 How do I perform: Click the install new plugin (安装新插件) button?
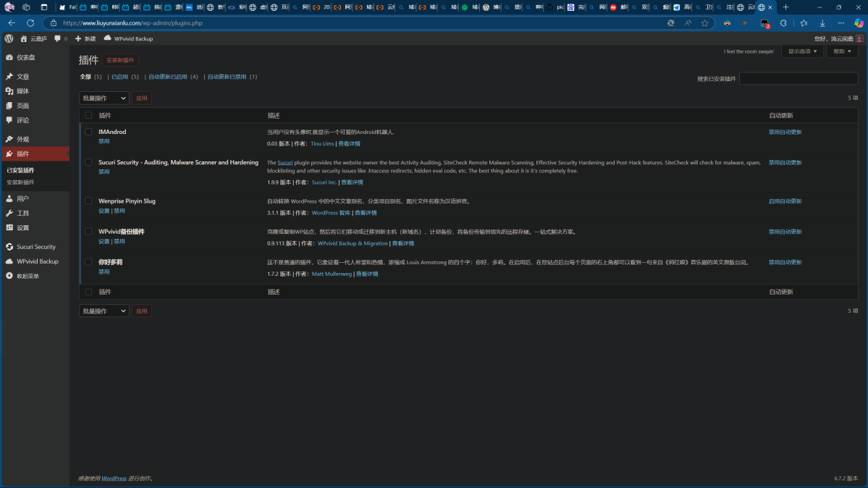click(x=120, y=61)
